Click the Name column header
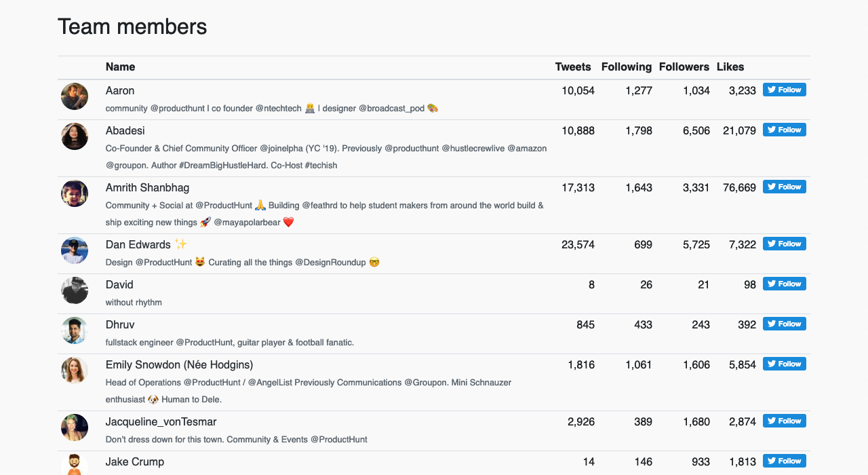This screenshot has width=868, height=475. (120, 66)
